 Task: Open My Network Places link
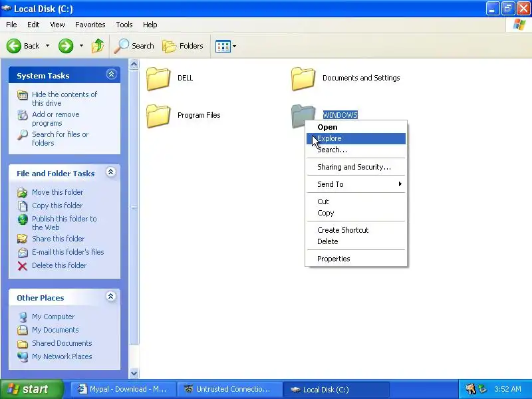[x=62, y=356]
